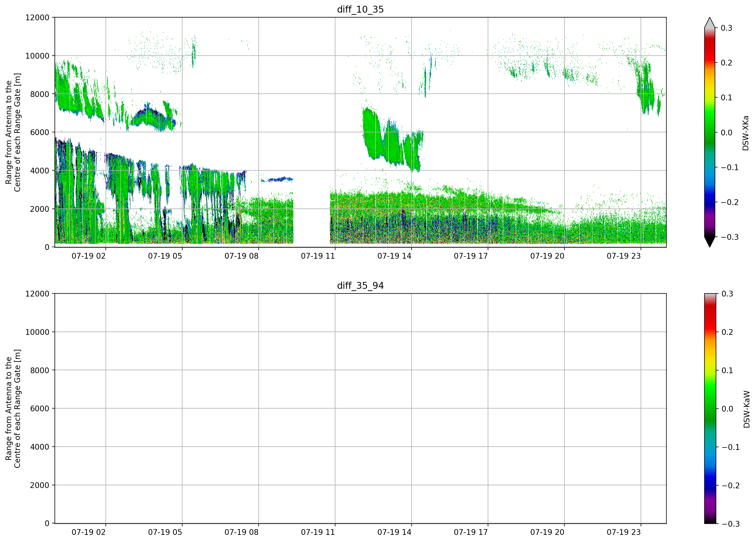Click the DSW-KaW color scale bar
Screen dimensions: 756x542
click(710, 409)
